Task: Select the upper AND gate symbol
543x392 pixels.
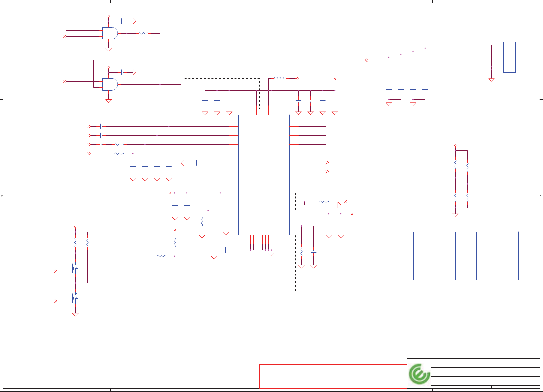Action: 110,33
